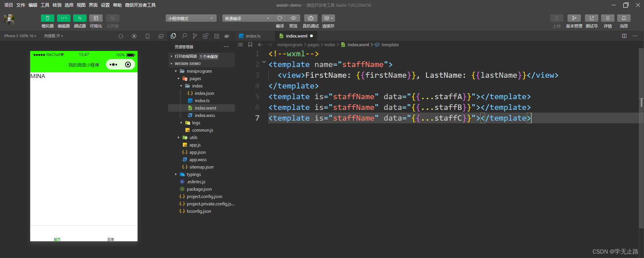Open the details (详情) panel
The image size is (644, 258).
608,18
